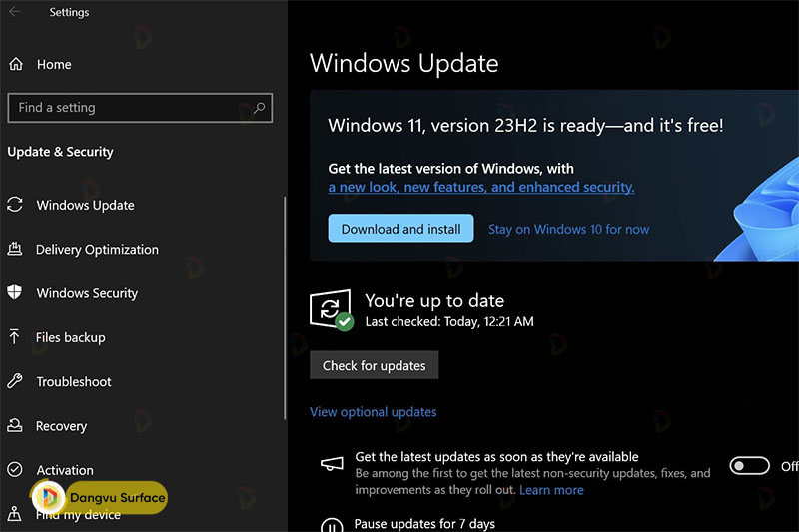Click Last checked: Today, 12:21 AM text
Viewport: 799px width, 532px height.
(449, 321)
